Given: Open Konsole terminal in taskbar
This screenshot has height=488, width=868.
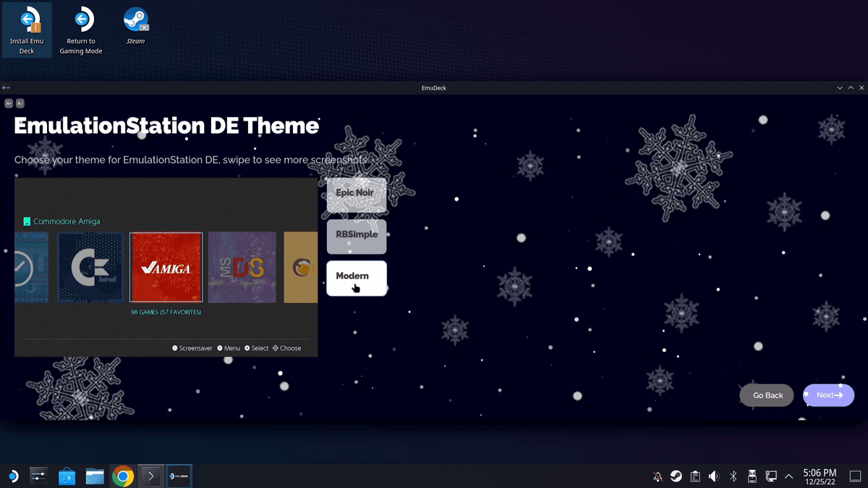Looking at the screenshot, I should pos(151,476).
